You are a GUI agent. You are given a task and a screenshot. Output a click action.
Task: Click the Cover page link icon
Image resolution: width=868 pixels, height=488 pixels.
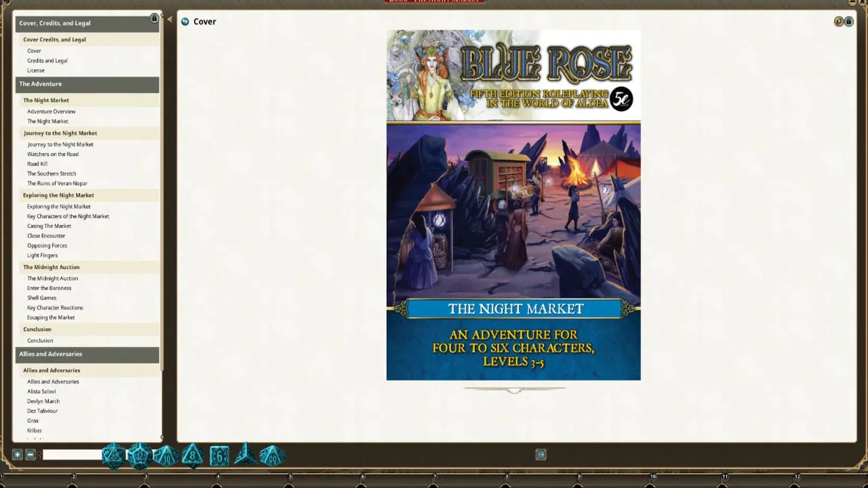click(x=185, y=22)
